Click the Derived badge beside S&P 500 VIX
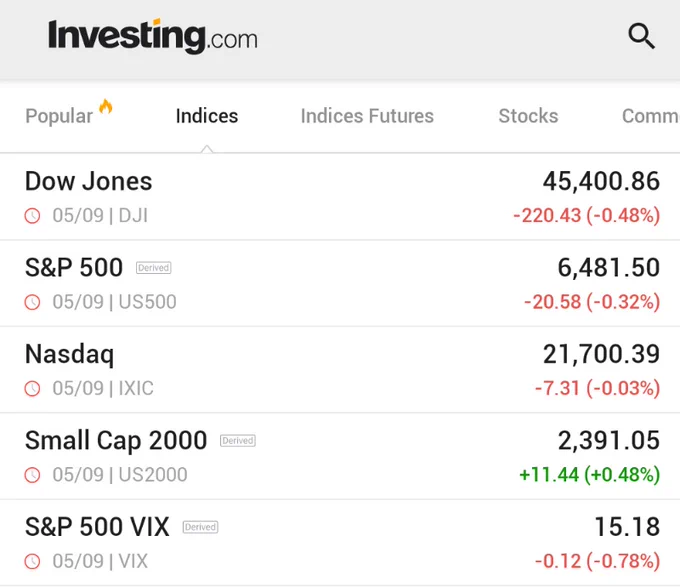This screenshot has width=680, height=587. point(200,527)
